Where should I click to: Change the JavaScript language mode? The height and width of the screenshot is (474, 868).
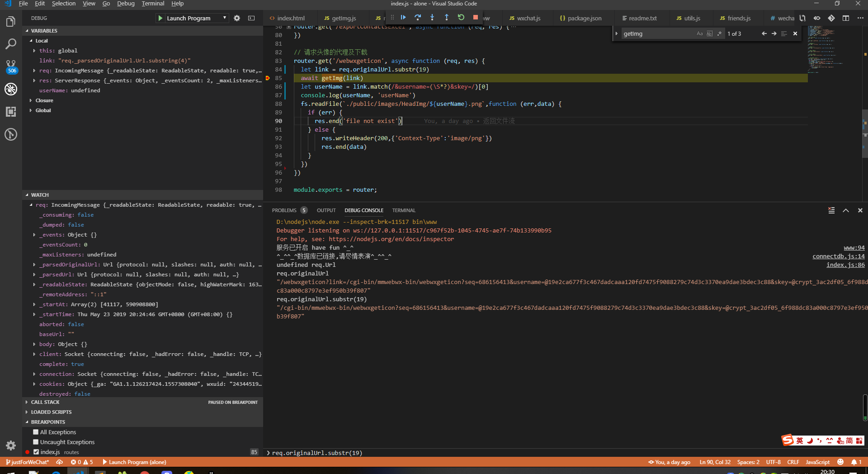point(817,462)
